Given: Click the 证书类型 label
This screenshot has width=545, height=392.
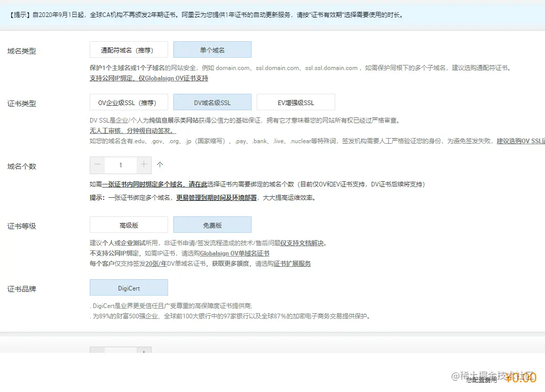Looking at the screenshot, I should [x=22, y=104].
